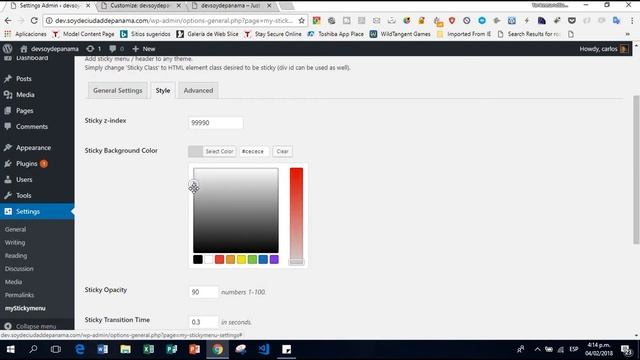This screenshot has height=360, width=640.
Task: Click the Select Color button
Action: 212,151
